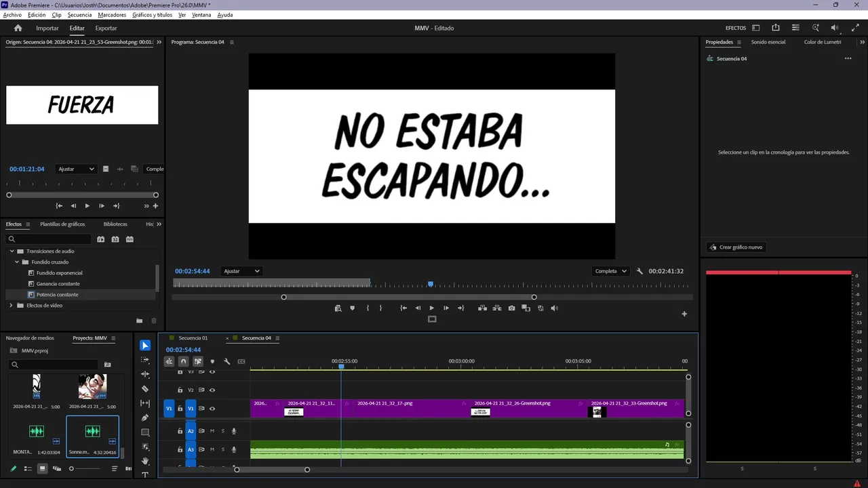
Task: Open timeline display settings wrench
Action: (227, 362)
